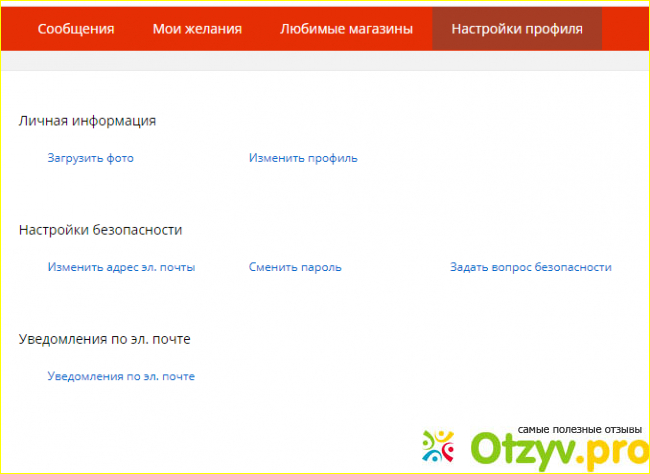Click blank white area right of Изменить профиль

pyautogui.click(x=500, y=158)
